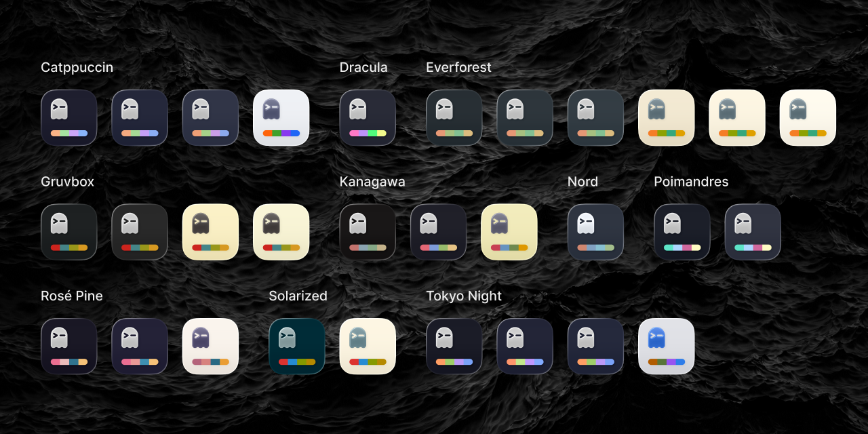Click the light yellow Kanagawa variant
The image size is (868, 434).
509,232
